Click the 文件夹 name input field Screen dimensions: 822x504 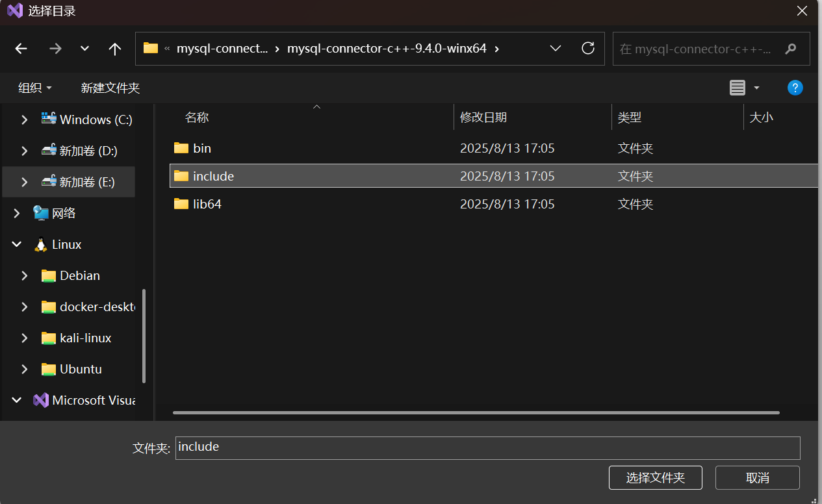pyautogui.click(x=487, y=447)
